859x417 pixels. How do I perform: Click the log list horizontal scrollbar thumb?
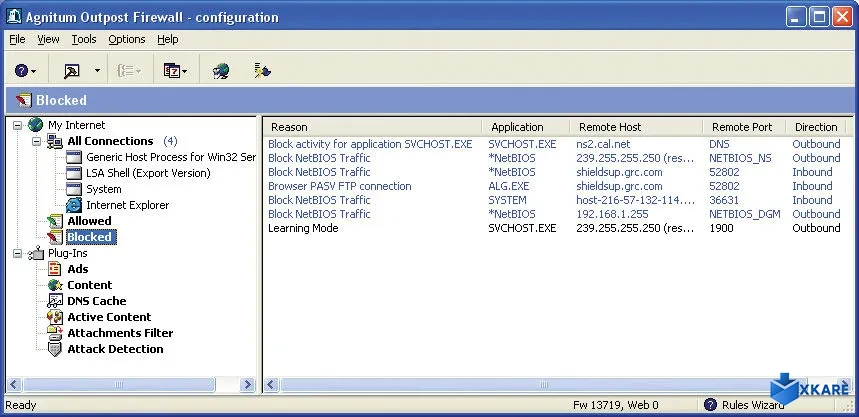coord(542,385)
